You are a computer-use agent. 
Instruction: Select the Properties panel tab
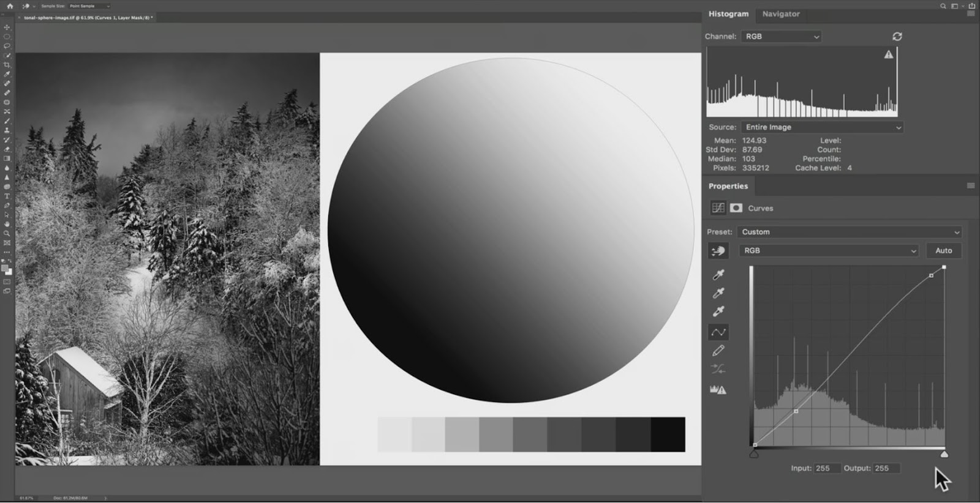(x=728, y=186)
